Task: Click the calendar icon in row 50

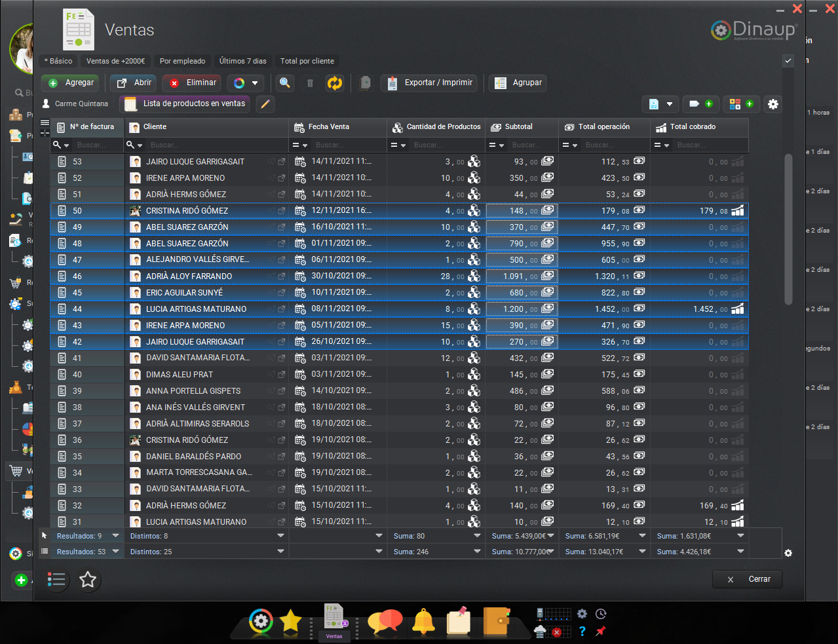Action: coord(300,211)
